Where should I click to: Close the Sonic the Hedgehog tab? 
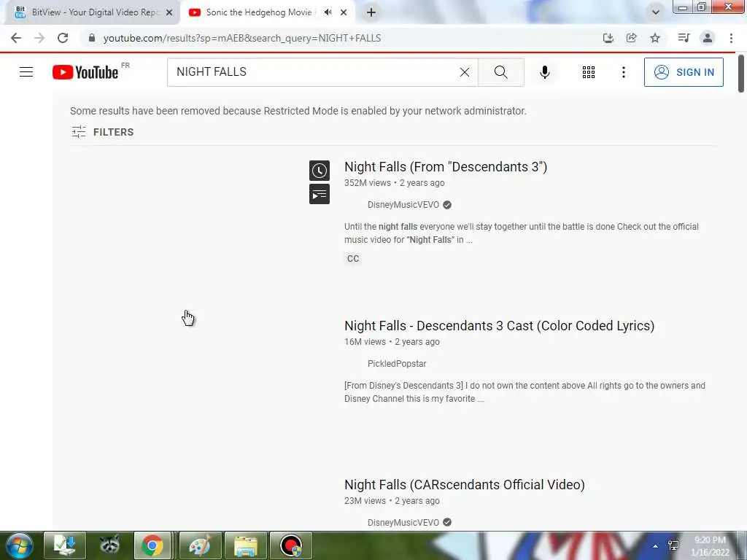(x=344, y=13)
